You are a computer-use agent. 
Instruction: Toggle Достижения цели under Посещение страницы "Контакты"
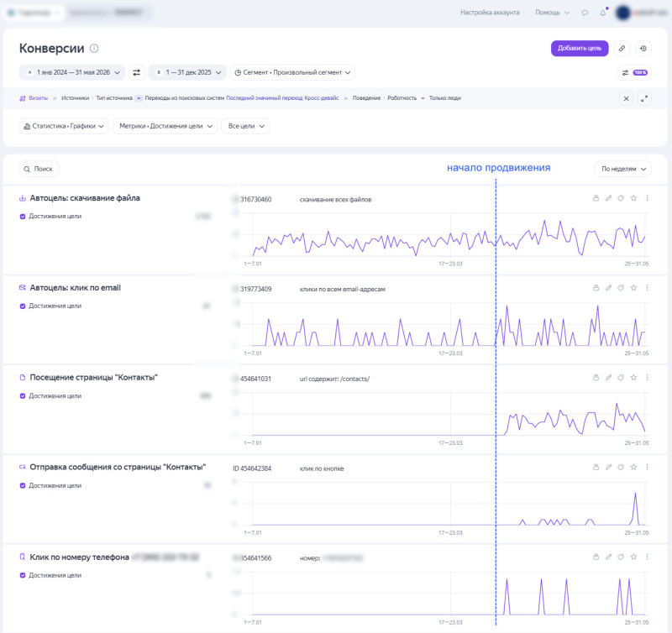point(23,396)
